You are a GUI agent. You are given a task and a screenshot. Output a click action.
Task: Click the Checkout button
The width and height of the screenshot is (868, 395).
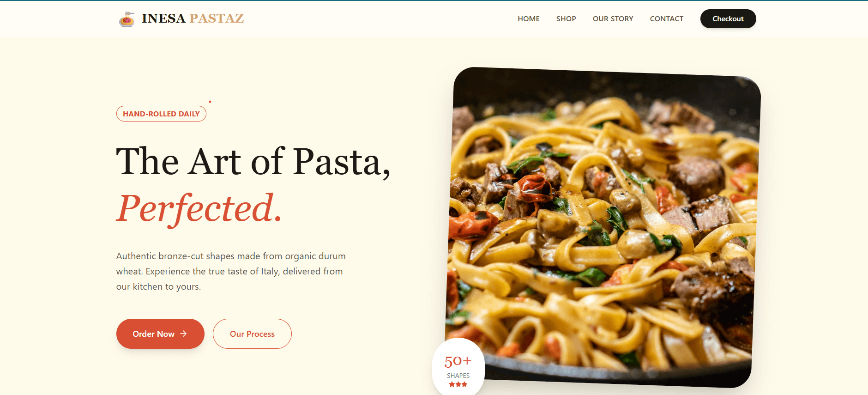coord(728,19)
